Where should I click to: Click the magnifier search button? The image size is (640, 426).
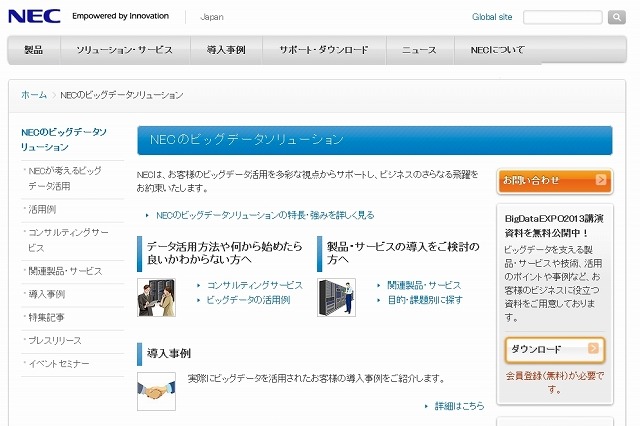pyautogui.click(x=617, y=17)
